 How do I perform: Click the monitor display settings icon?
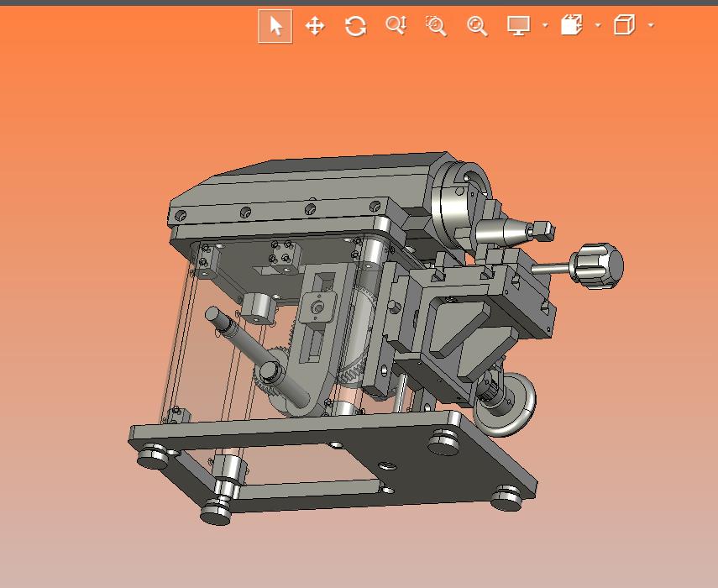tap(519, 25)
